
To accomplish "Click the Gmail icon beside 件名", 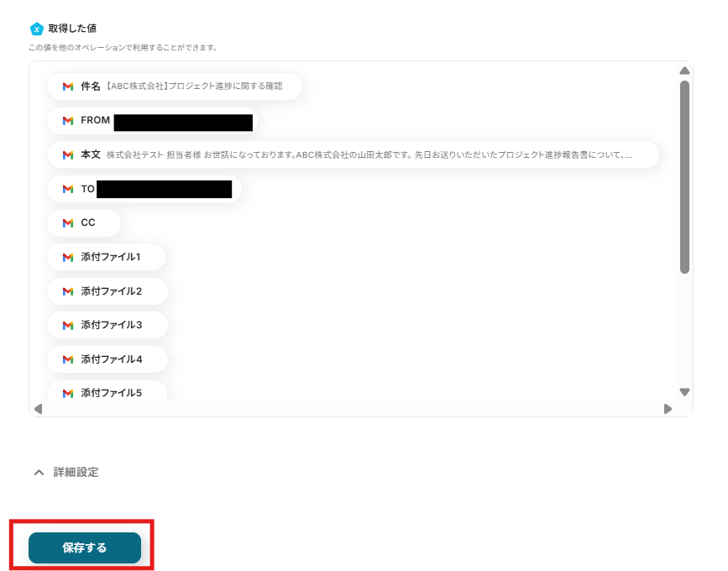I will click(x=68, y=86).
